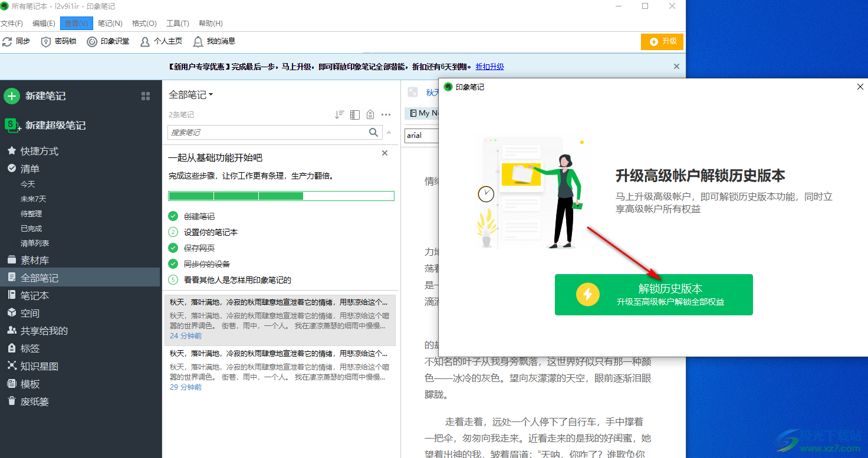This screenshot has height=458, width=868.
Task: Click the arial font name box
Action: click(x=421, y=136)
